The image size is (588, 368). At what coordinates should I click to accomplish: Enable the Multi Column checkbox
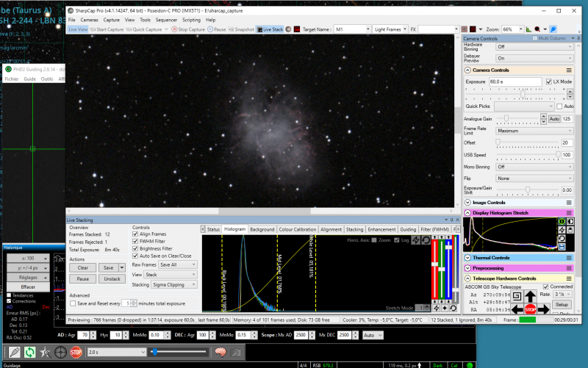pyautogui.click(x=535, y=38)
